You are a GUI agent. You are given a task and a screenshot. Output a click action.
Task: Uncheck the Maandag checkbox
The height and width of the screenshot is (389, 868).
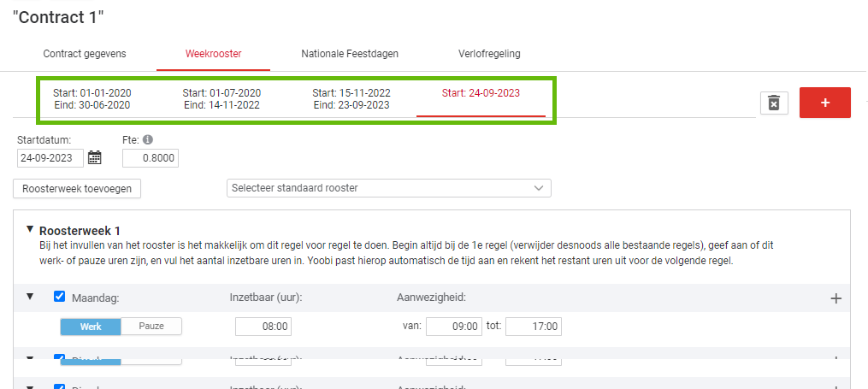click(x=59, y=297)
